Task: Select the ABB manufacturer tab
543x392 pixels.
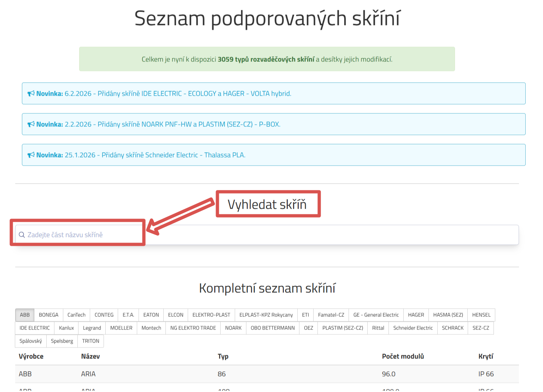Action: (25, 315)
